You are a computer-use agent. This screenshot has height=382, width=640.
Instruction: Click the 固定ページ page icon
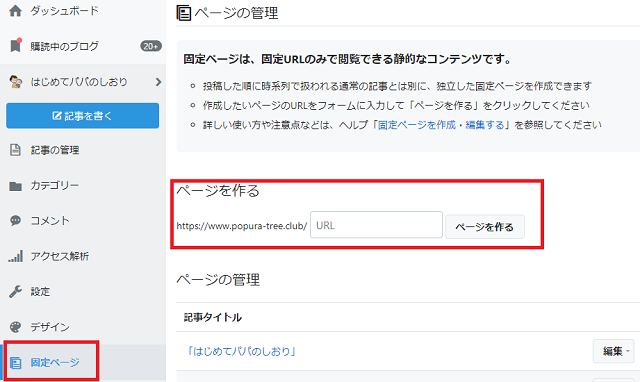(16, 362)
